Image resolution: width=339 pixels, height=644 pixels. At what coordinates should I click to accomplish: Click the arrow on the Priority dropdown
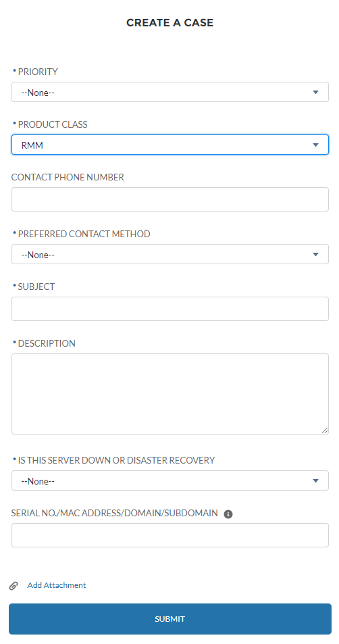315,93
